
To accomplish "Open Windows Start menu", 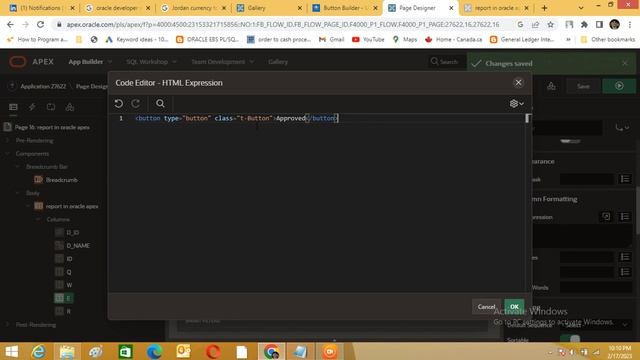I will click(11, 351).
